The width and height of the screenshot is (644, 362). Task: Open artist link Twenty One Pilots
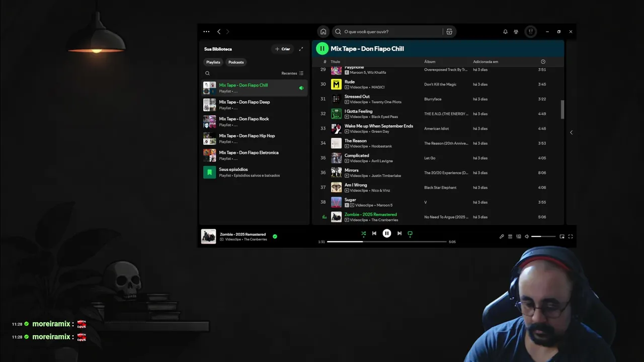pos(386,102)
